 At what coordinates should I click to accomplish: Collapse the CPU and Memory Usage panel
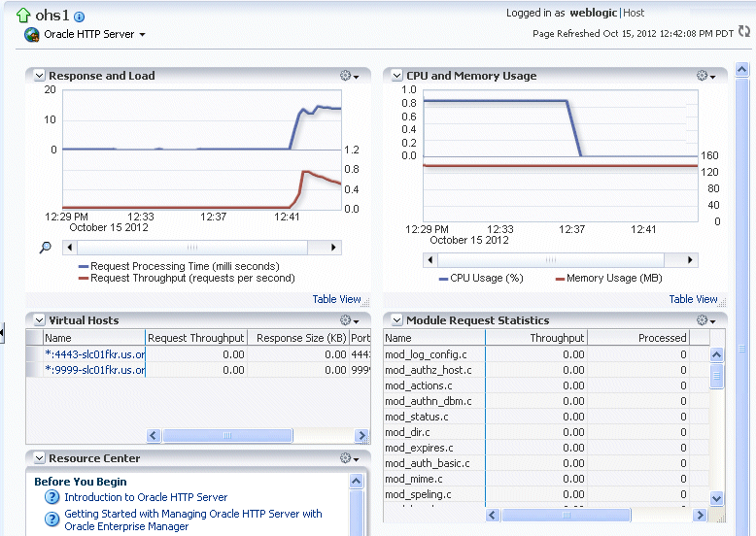pyautogui.click(x=396, y=76)
